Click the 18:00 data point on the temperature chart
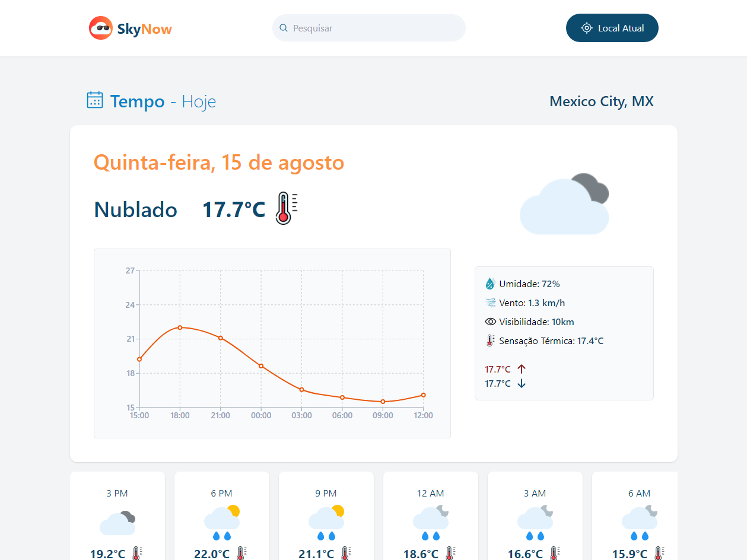The image size is (747, 560). (x=180, y=327)
